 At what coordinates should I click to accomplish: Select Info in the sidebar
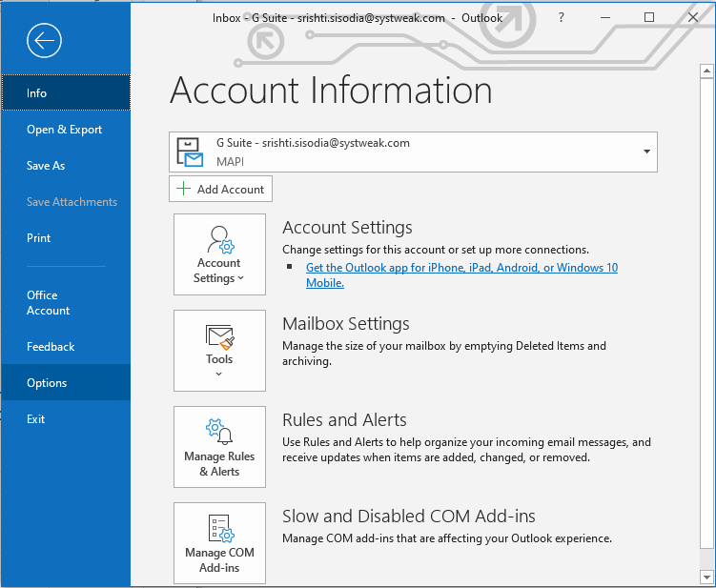(x=66, y=92)
